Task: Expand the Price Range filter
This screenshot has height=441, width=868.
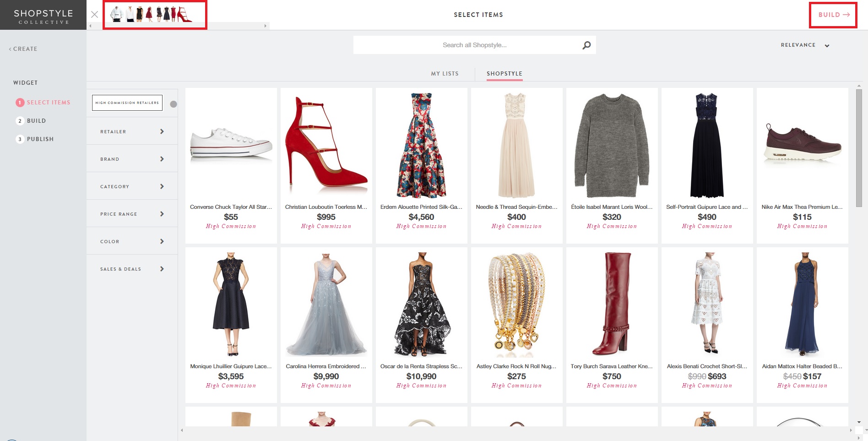Action: click(132, 214)
